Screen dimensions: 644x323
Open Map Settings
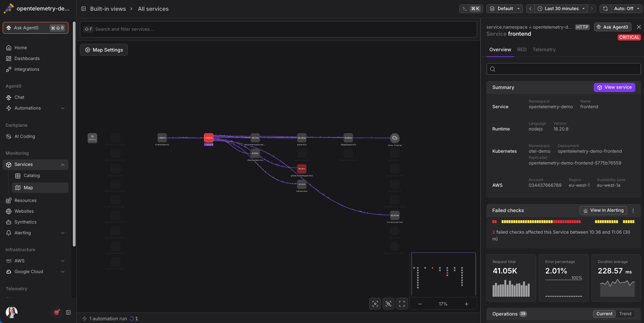pyautogui.click(x=104, y=50)
